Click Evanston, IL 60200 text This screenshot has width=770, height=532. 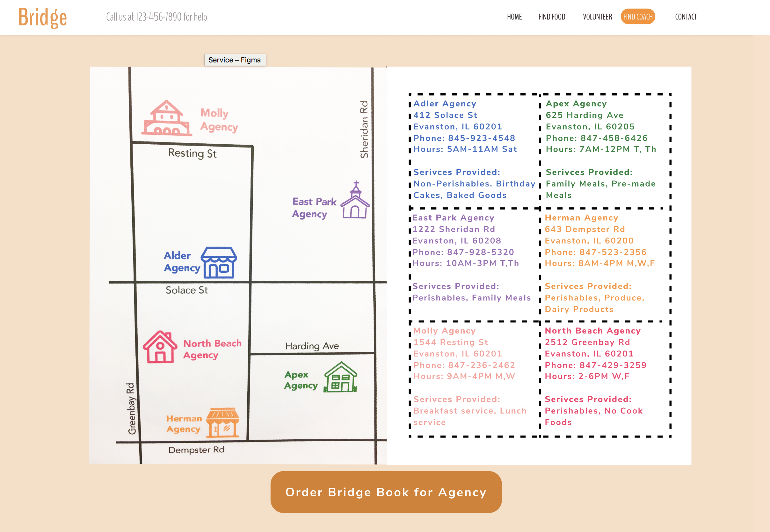pos(589,241)
